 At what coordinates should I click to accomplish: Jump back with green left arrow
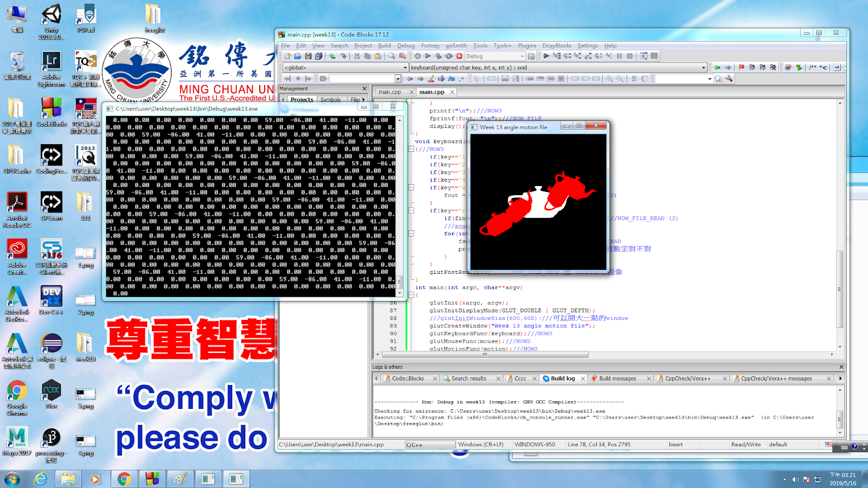tap(717, 67)
